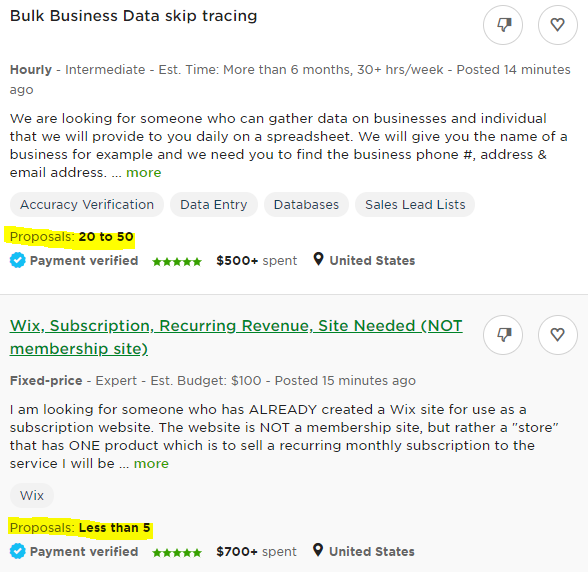
Task: Expand Wix job description with more
Action: tap(151, 464)
